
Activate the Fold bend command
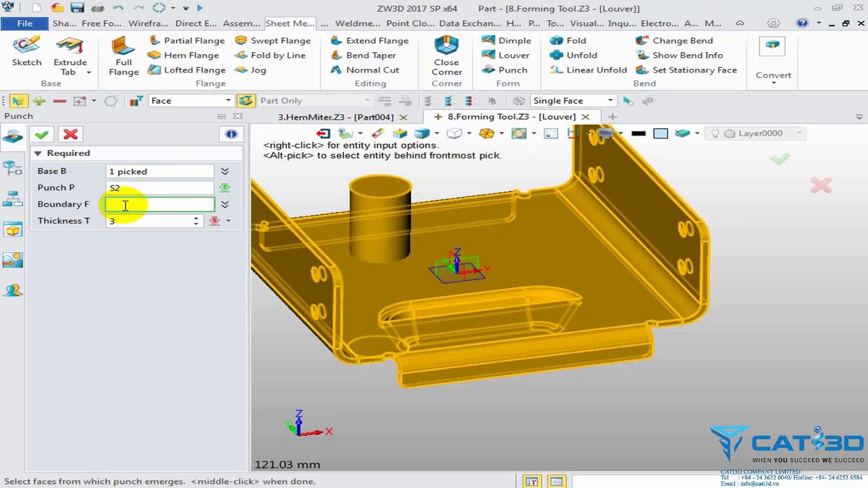point(568,41)
